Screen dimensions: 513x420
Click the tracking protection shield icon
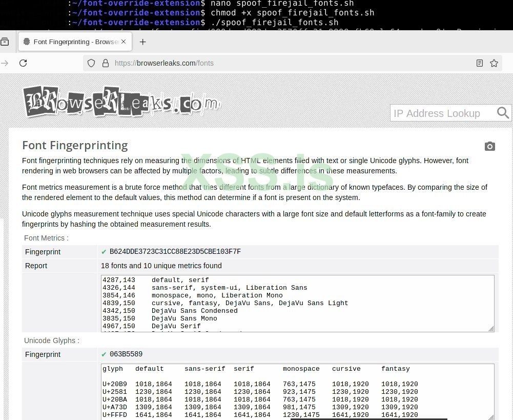(x=91, y=63)
